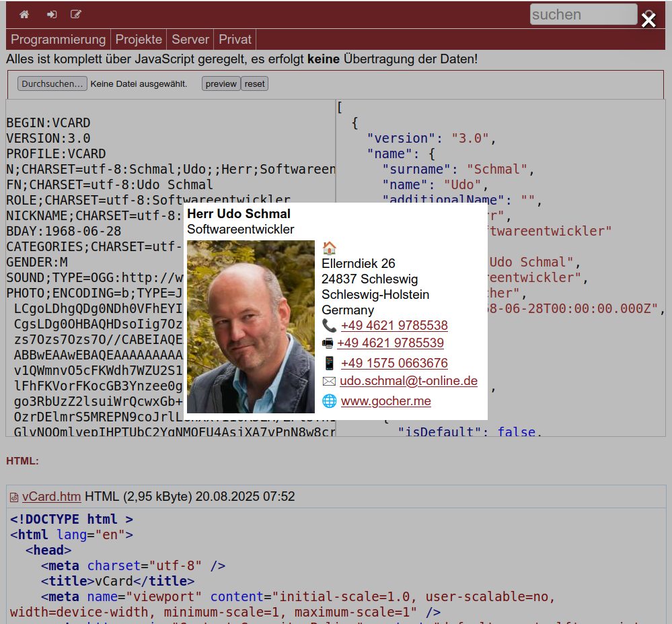Click the globe website icon
The height and width of the screenshot is (624, 672).
pyautogui.click(x=329, y=401)
